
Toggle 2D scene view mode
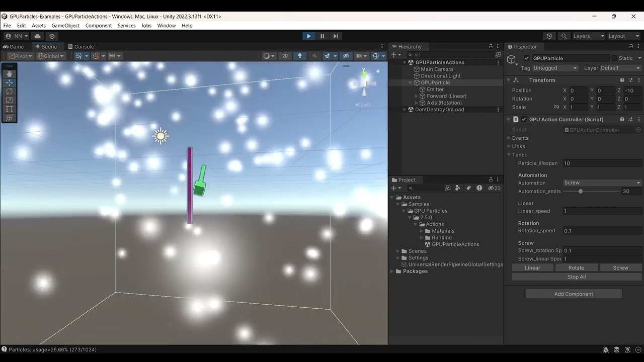[285, 56]
